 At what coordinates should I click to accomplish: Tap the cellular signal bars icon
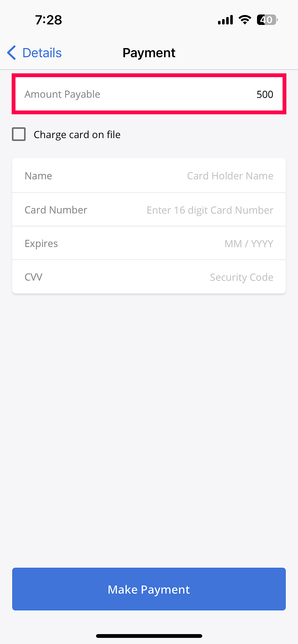(x=225, y=20)
